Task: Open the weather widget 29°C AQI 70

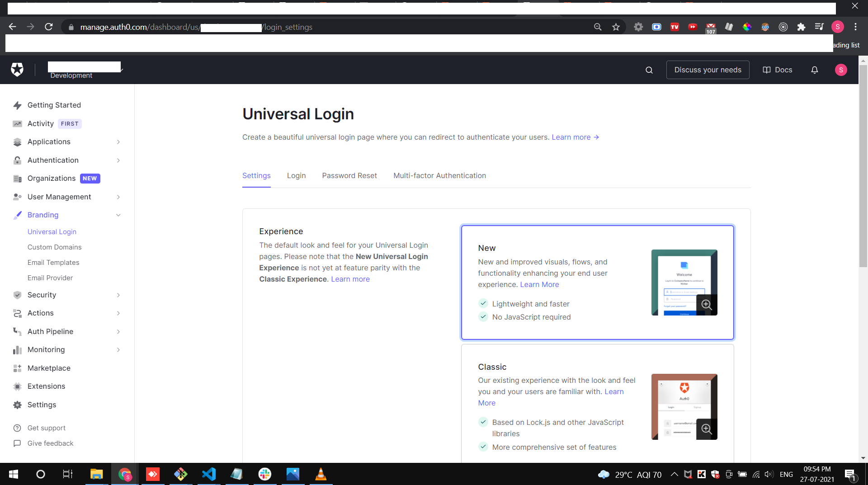Action: (630, 475)
